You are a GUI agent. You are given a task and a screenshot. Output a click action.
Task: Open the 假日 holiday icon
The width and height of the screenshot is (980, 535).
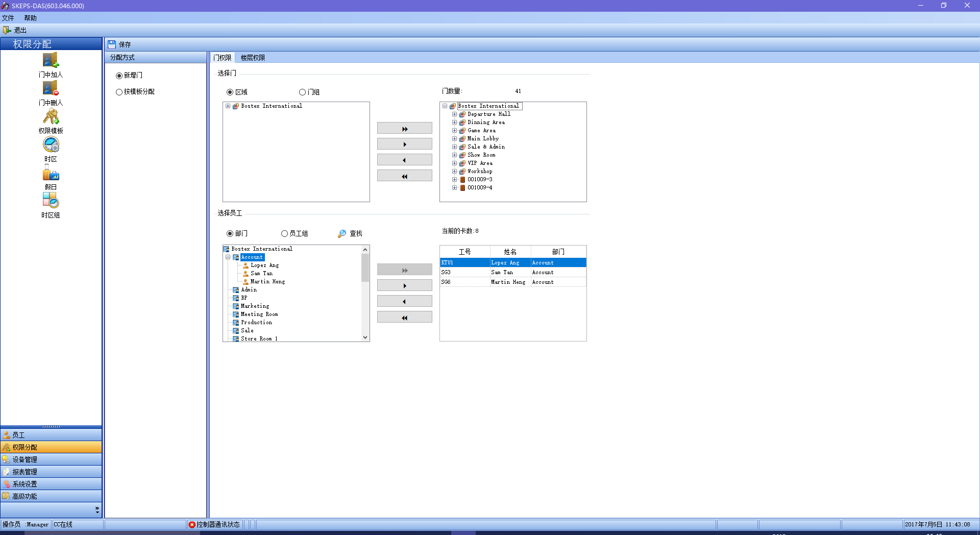point(51,174)
